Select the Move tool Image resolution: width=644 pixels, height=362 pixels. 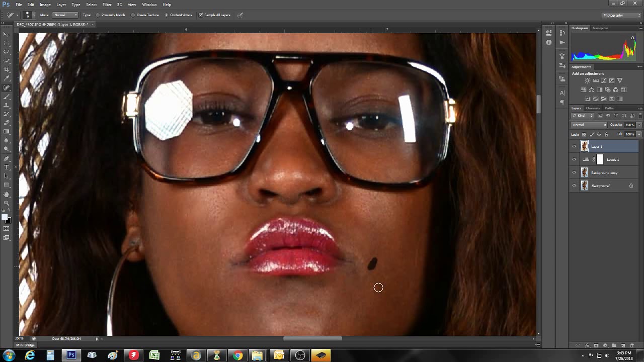tap(7, 34)
